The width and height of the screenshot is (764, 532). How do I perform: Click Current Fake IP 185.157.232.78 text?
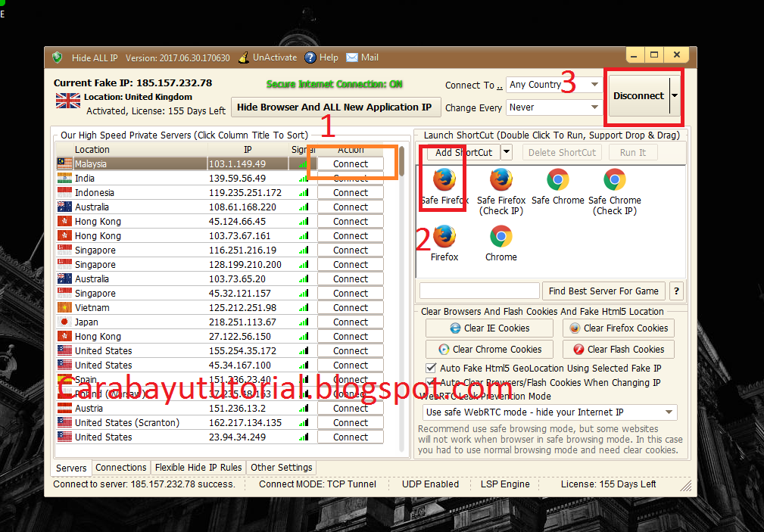point(133,82)
